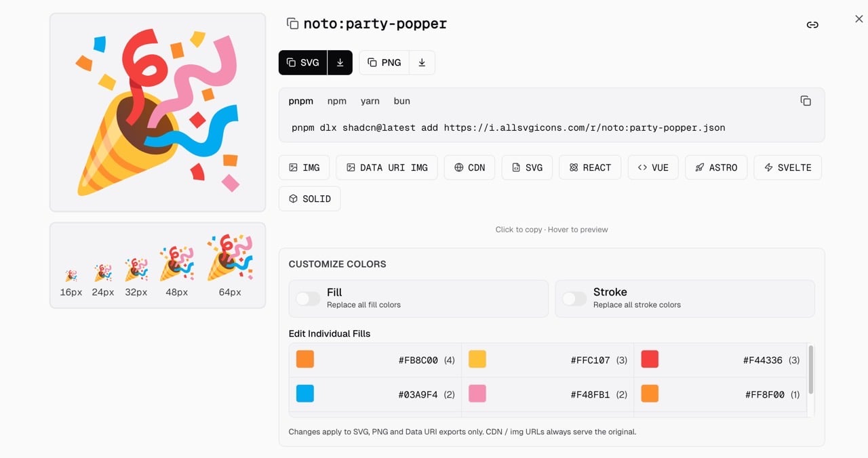Screen dimensions: 868x458
Task: Click the fills list scrollbar
Action: [810, 369]
